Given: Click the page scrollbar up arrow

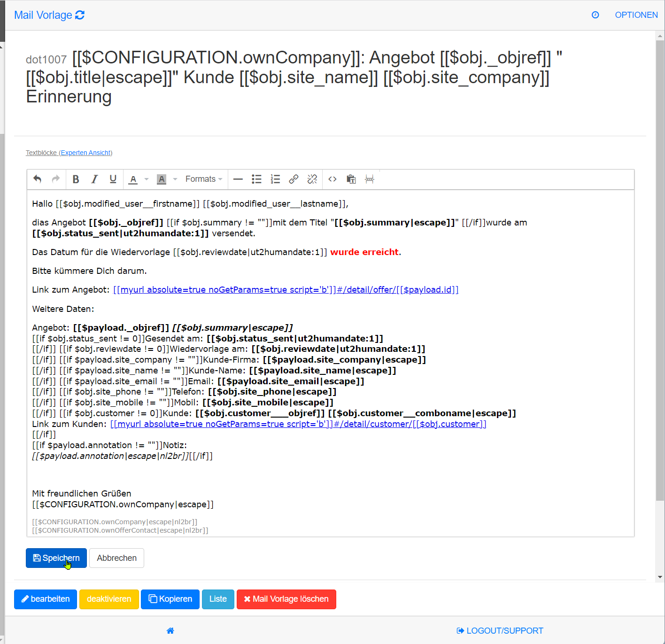Looking at the screenshot, I should point(660,36).
